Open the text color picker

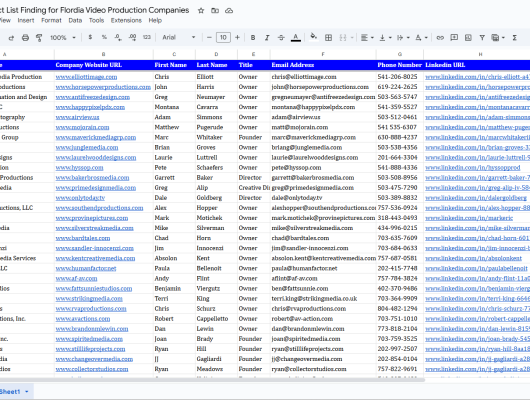coord(296,38)
